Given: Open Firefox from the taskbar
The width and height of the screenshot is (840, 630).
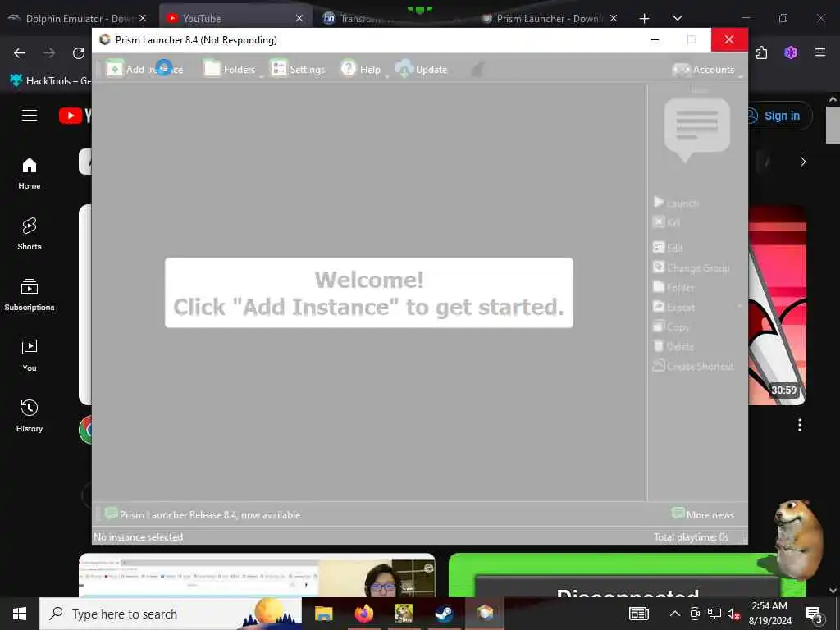Looking at the screenshot, I should click(x=363, y=614).
